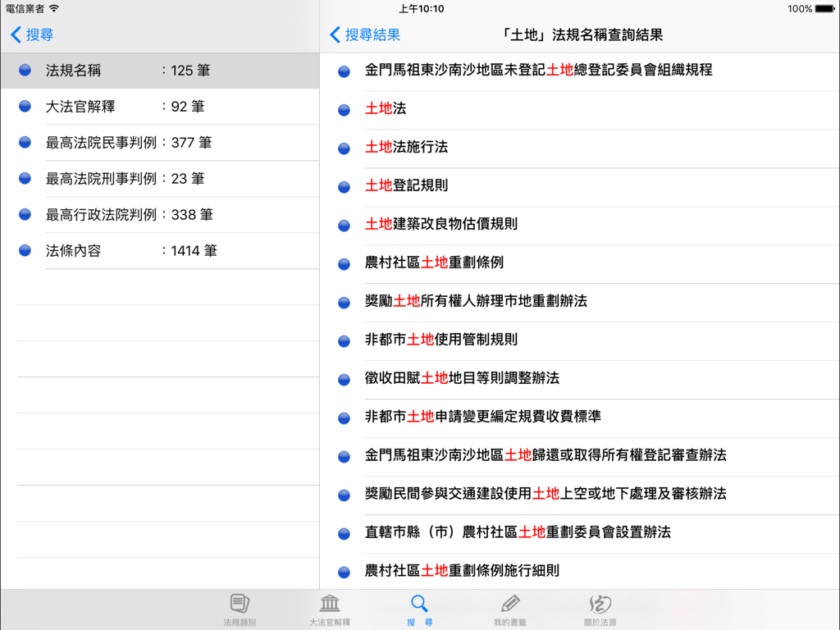Open 我的書籤 using the pencil icon
The height and width of the screenshot is (630, 840).
tap(509, 602)
